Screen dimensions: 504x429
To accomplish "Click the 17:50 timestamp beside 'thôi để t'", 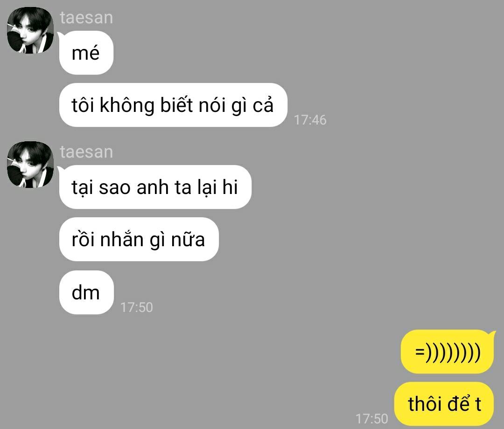I will [x=371, y=419].
